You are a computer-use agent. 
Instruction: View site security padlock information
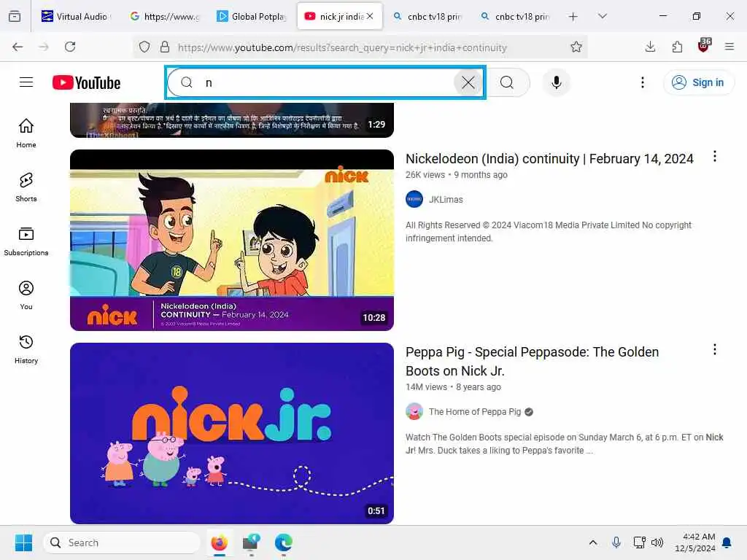tap(165, 47)
